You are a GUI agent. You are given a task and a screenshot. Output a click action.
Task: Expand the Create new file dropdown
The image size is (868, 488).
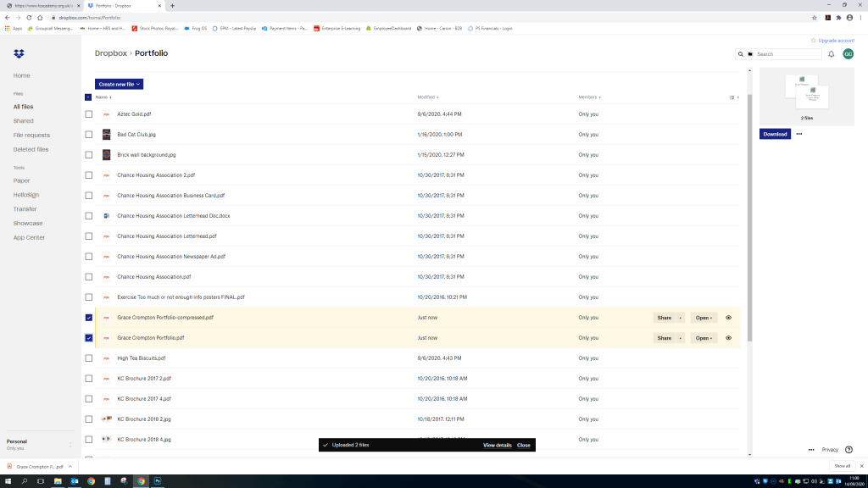[119, 84]
